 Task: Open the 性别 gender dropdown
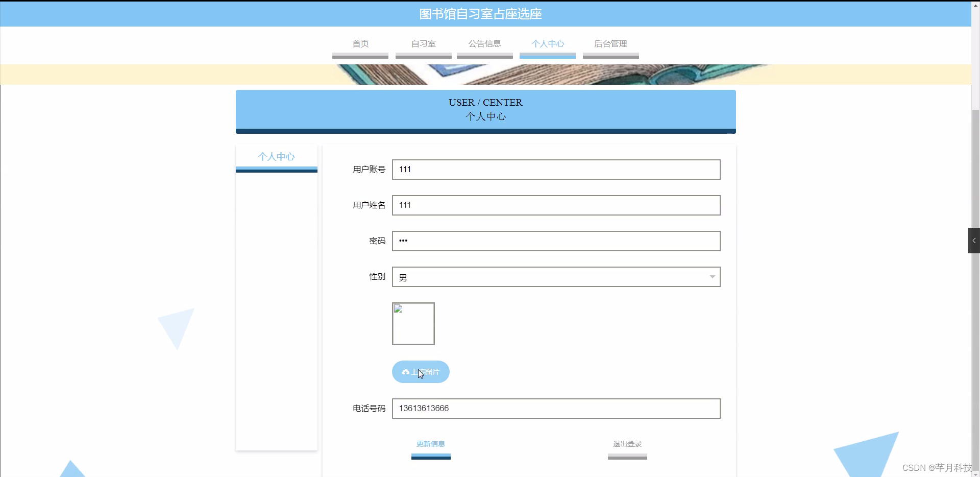[556, 277]
